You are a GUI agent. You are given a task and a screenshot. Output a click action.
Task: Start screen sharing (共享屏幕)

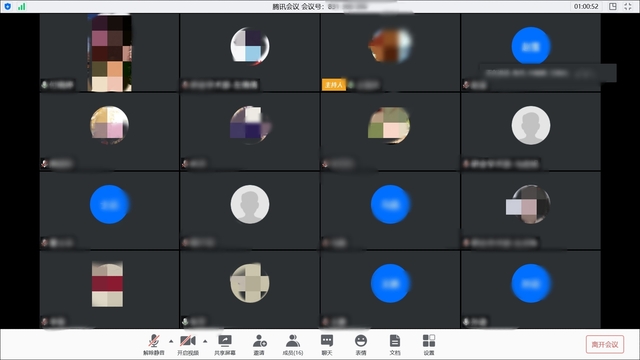(225, 345)
